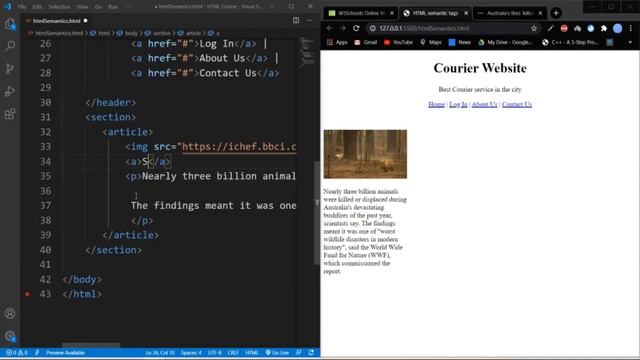Click the editor minimap

[x=307, y=53]
